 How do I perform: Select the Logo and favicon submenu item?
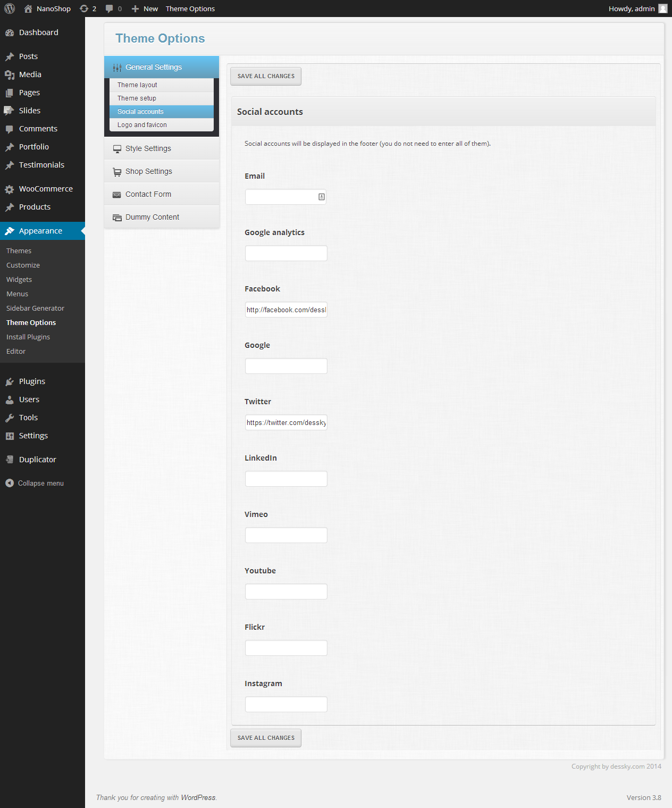[142, 125]
